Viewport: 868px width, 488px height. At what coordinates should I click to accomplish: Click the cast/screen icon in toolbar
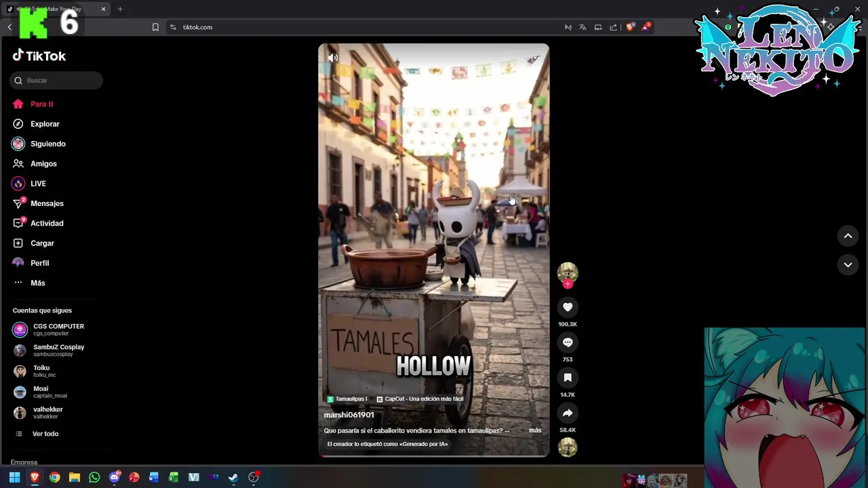click(598, 27)
